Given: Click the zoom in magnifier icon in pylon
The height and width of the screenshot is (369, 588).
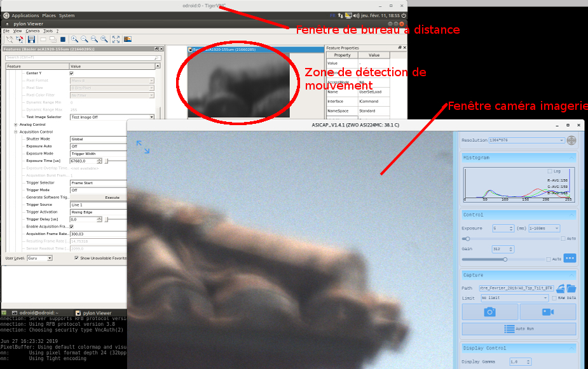Looking at the screenshot, I should point(74,39).
